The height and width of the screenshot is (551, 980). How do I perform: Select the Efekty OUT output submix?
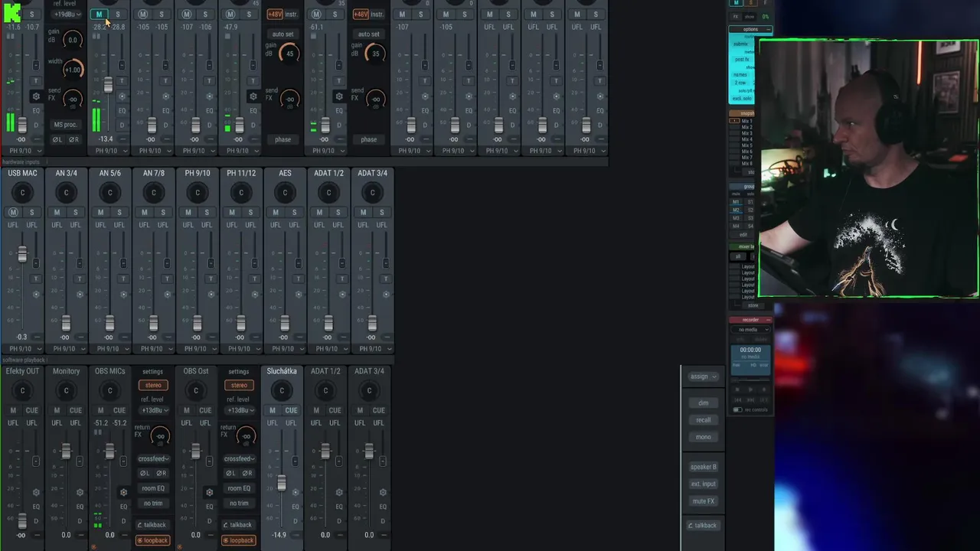coord(22,371)
